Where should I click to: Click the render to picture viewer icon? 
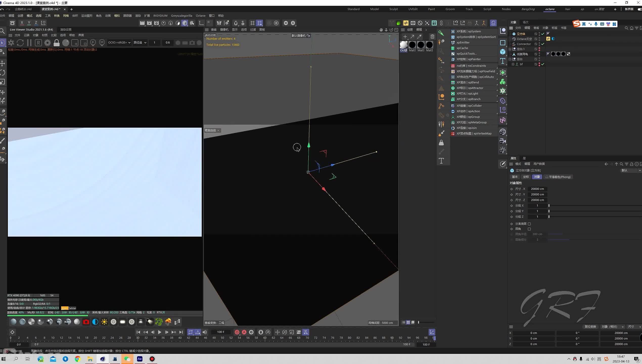[x=149, y=23]
